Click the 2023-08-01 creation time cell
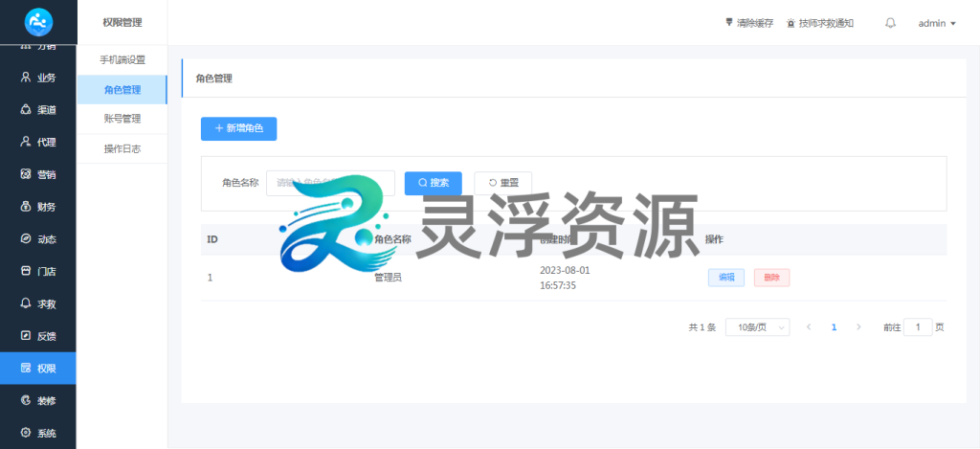This screenshot has height=449, width=980. pyautogui.click(x=565, y=278)
